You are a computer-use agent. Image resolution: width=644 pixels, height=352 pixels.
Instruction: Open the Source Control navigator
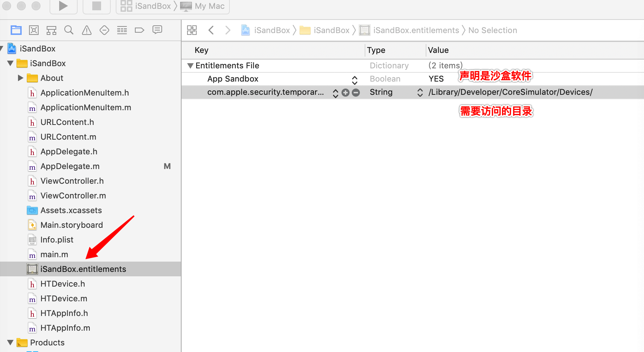coord(34,30)
